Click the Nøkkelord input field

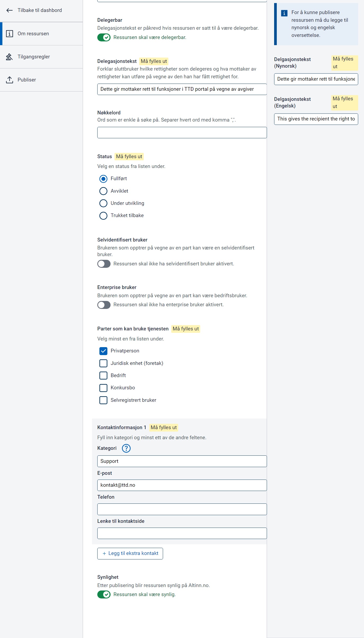(x=182, y=133)
